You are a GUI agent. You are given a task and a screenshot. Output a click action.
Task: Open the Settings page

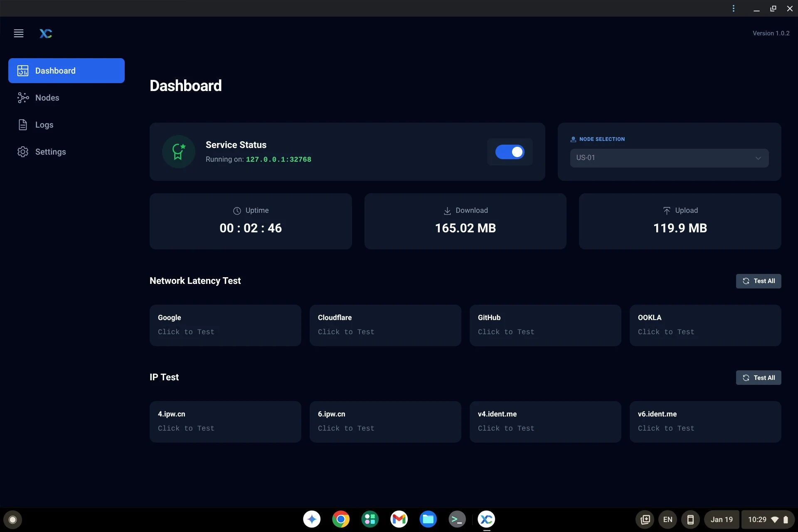coord(50,152)
